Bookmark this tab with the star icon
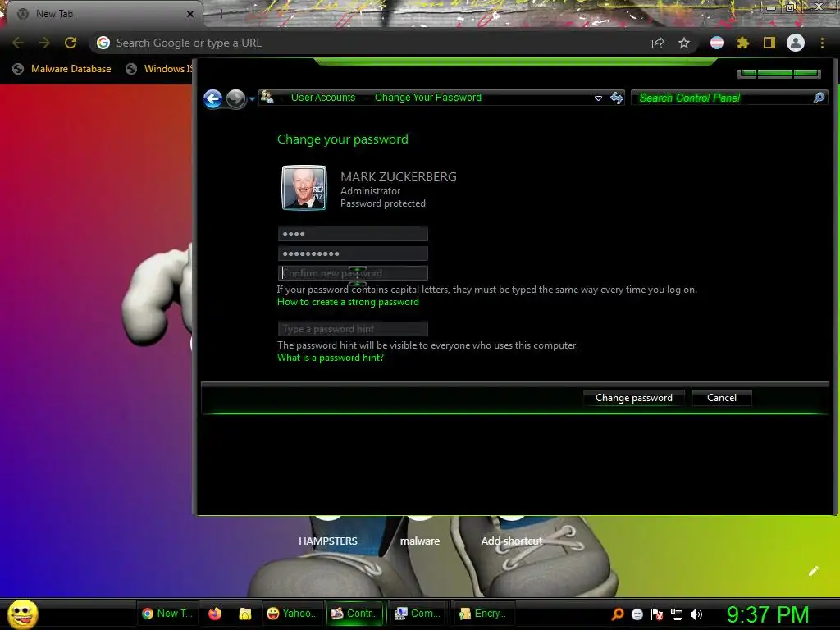The height and width of the screenshot is (630, 840). 684,43
